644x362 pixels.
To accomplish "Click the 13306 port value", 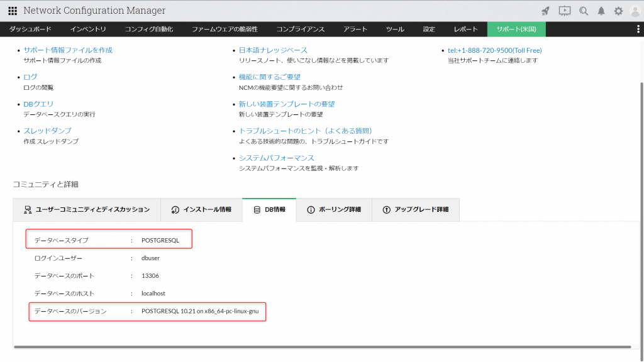I will (150, 276).
